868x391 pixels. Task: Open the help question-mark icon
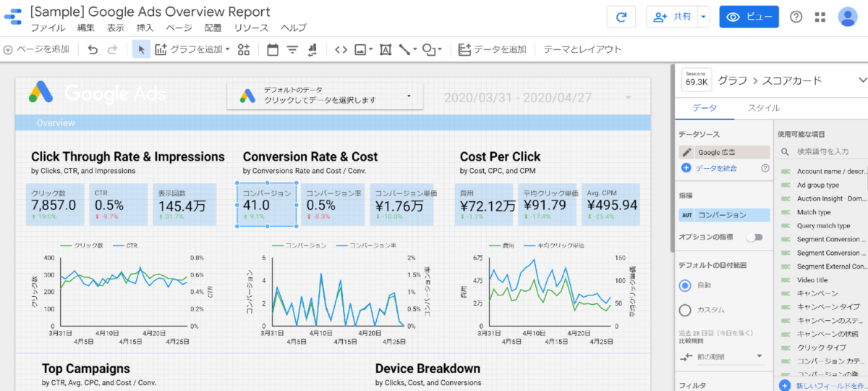796,17
